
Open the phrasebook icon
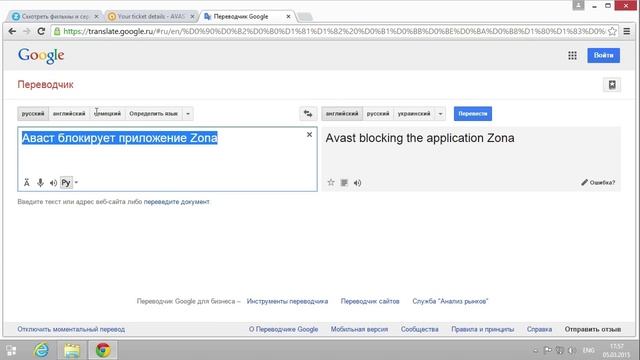[x=612, y=85]
